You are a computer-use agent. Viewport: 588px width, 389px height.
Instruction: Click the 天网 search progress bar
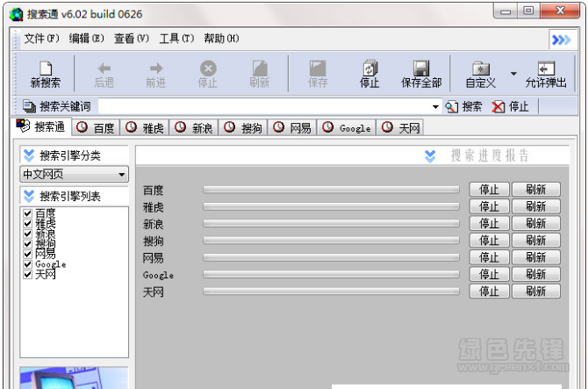(331, 292)
